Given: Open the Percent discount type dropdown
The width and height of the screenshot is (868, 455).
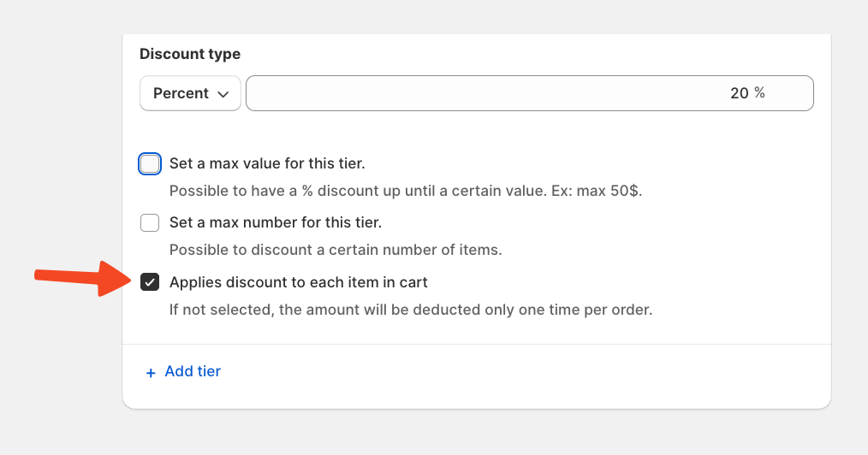Looking at the screenshot, I should 189,93.
